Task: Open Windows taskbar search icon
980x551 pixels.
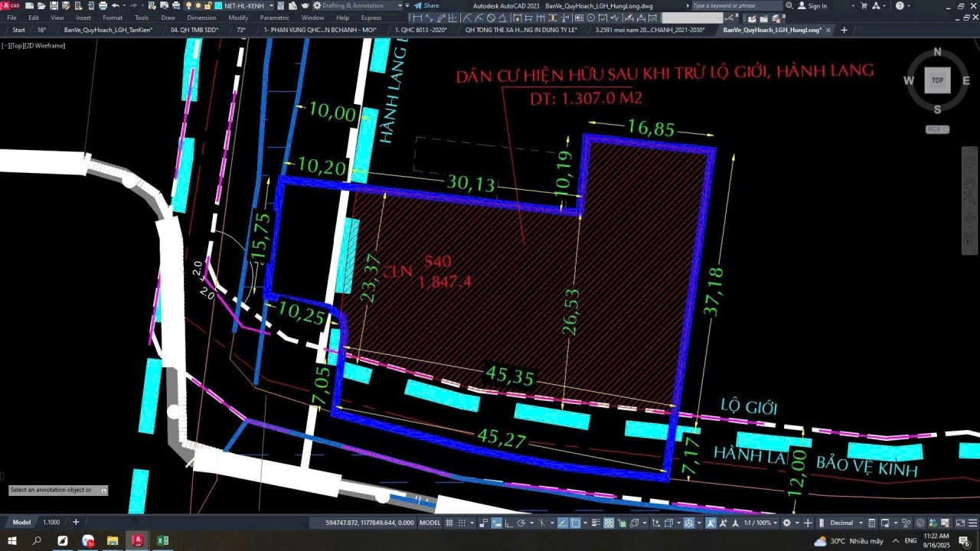Action: pos(37,540)
